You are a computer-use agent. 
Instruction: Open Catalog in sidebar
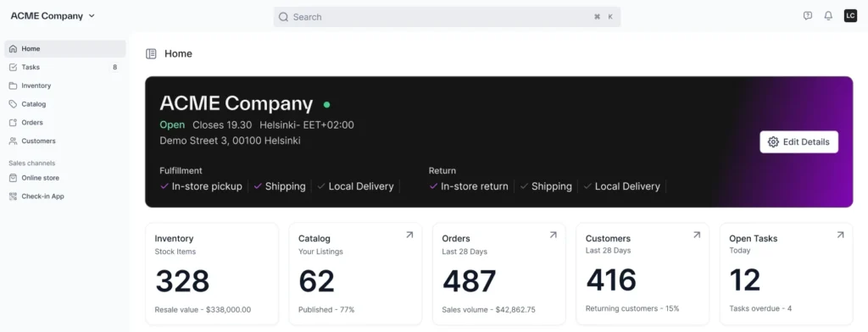coord(65,104)
